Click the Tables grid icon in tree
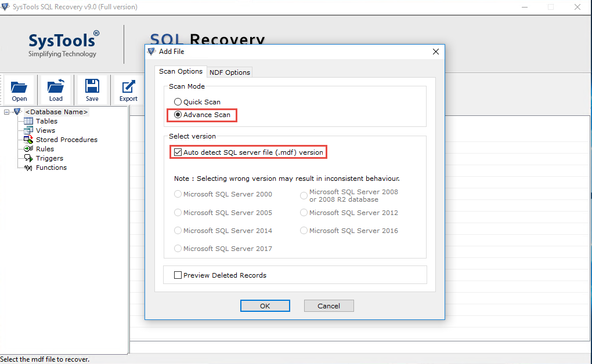This screenshot has height=364, width=592. (x=28, y=121)
